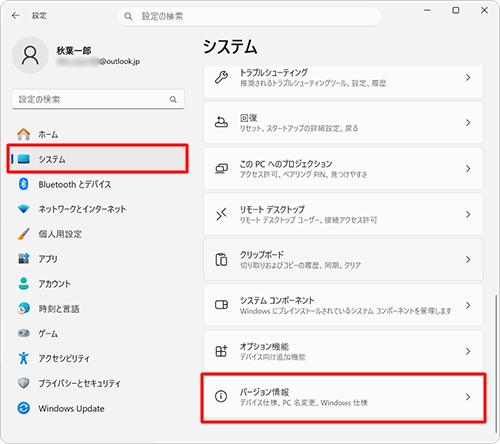500x444 pixels.
Task: Click the アクセシビリティ figure icon
Action: coord(24,358)
